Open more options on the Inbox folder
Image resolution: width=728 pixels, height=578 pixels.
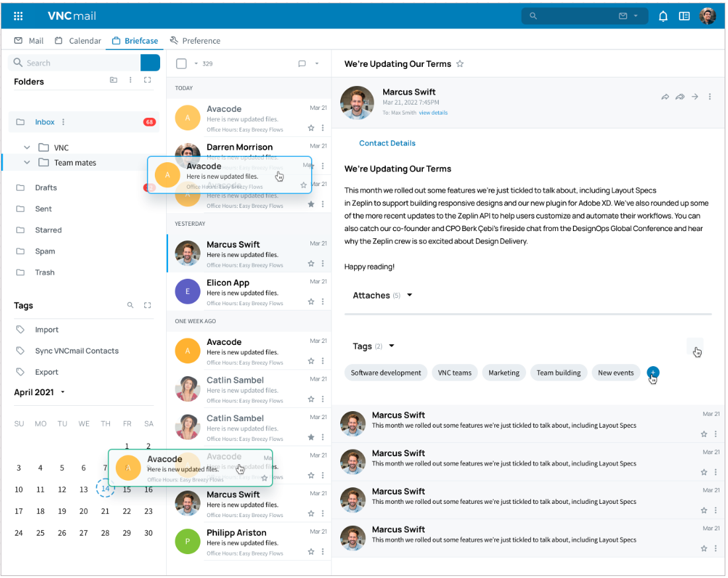coord(64,122)
